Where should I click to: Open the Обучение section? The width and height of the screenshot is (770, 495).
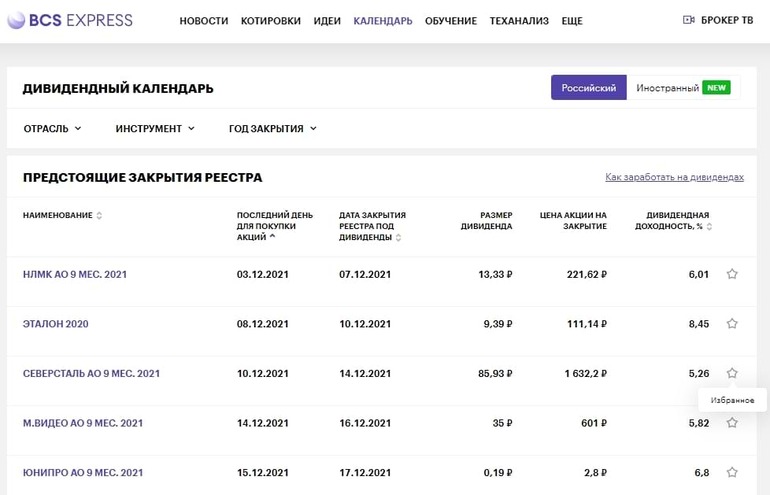tap(451, 21)
